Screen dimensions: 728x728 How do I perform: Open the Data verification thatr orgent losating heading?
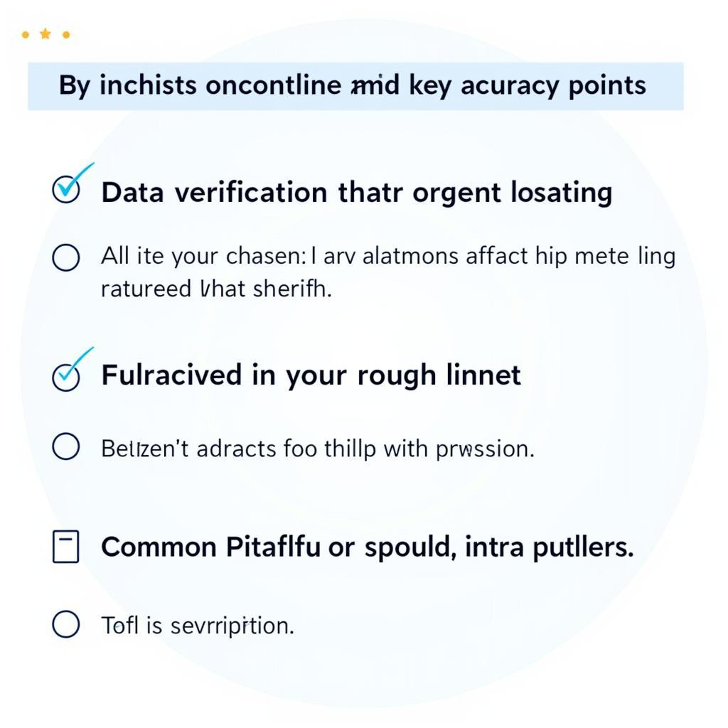click(x=357, y=192)
